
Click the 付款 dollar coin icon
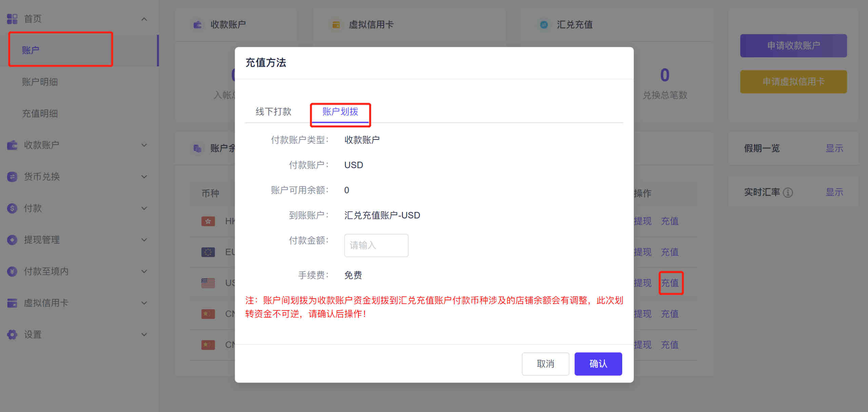[12, 208]
